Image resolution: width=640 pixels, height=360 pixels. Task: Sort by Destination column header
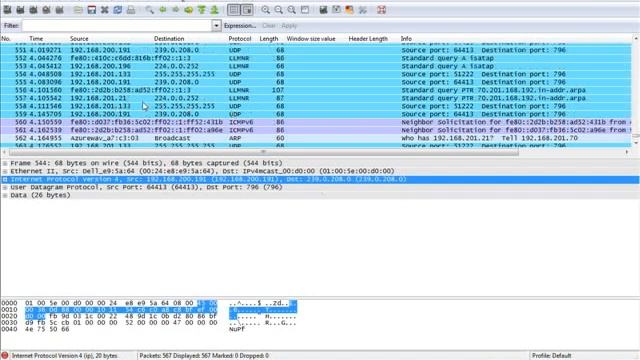coord(169,39)
